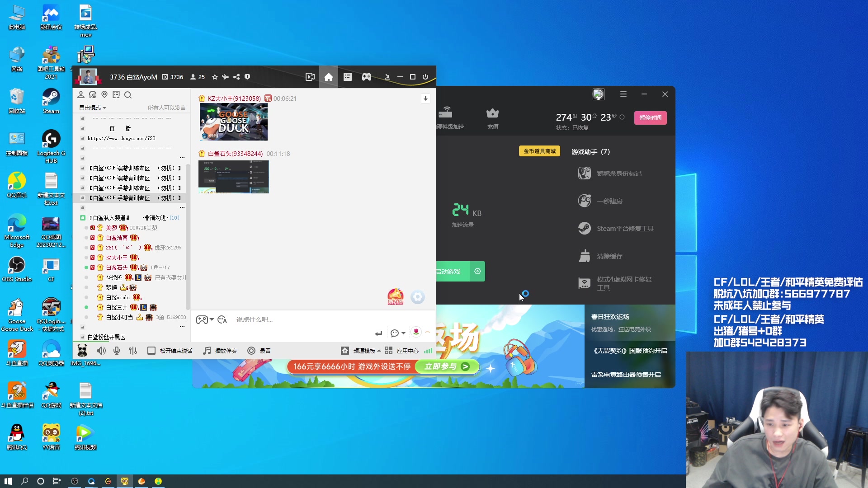Screen dimensions: 868x488
Task: Report the channel with the shield icon
Action: pos(247,77)
